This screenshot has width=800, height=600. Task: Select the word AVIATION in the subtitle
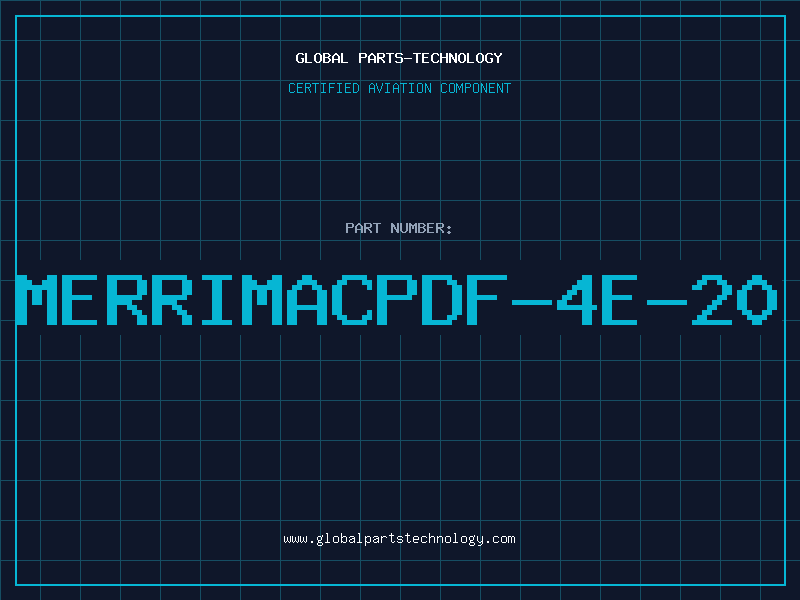[x=400, y=88]
